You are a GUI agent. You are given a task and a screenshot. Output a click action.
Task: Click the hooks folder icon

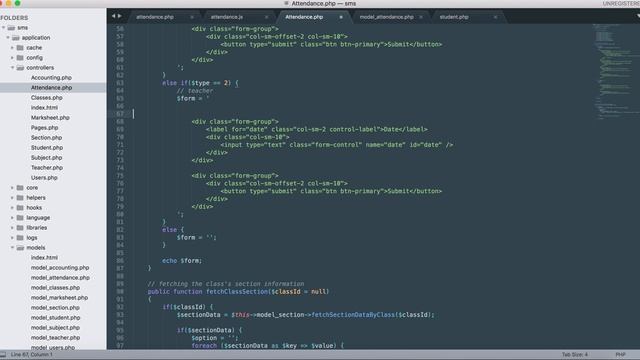point(20,208)
